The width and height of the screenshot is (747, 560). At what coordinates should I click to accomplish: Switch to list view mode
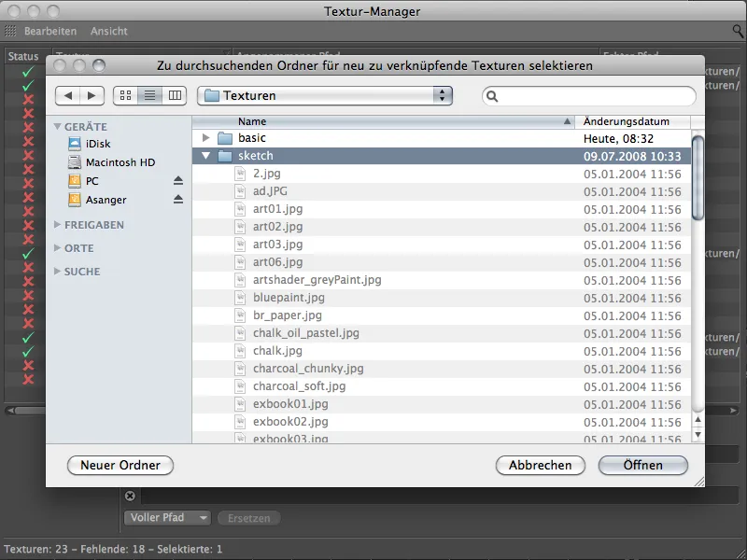[x=150, y=96]
